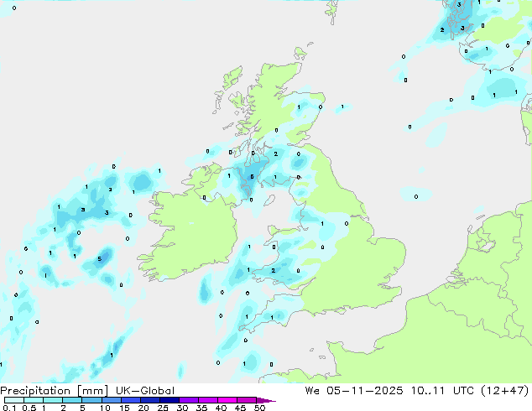Select the 35–40 mm violet legend swatch
The height and width of the screenshot is (411, 532).
coord(207,400)
